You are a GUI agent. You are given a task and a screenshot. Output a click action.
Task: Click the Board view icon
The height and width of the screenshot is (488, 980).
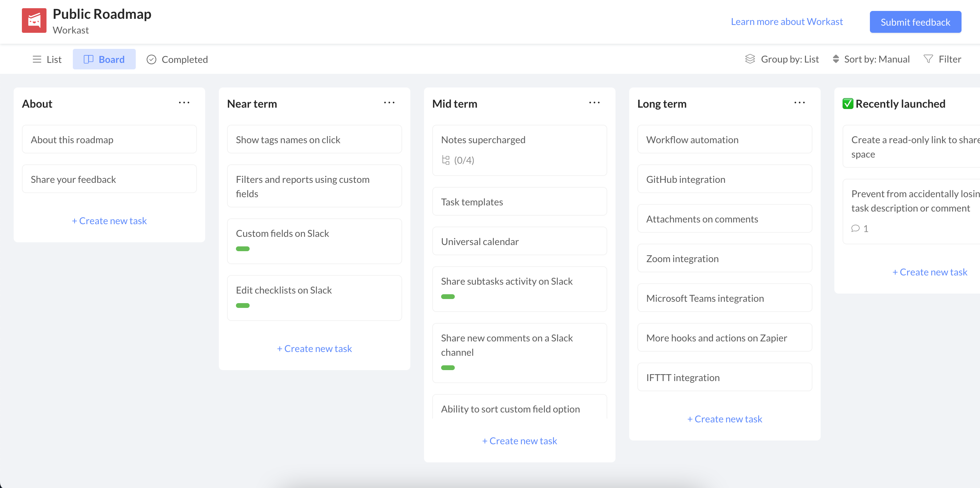coord(89,59)
